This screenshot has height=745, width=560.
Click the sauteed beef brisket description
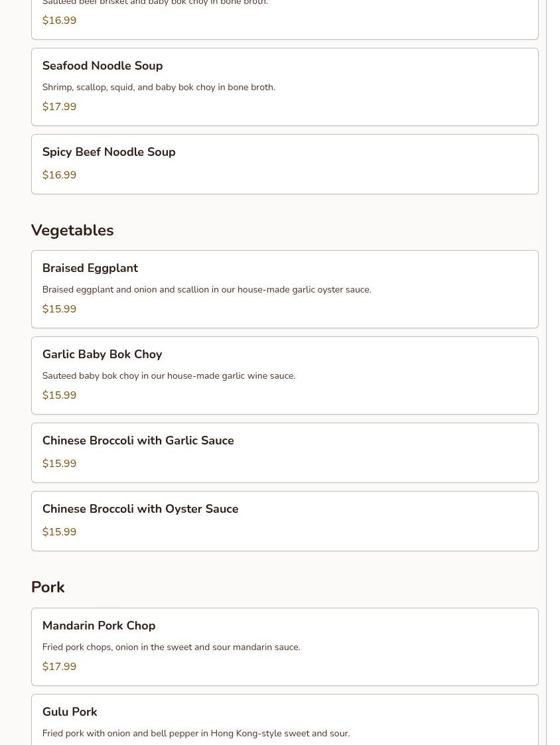155,3
